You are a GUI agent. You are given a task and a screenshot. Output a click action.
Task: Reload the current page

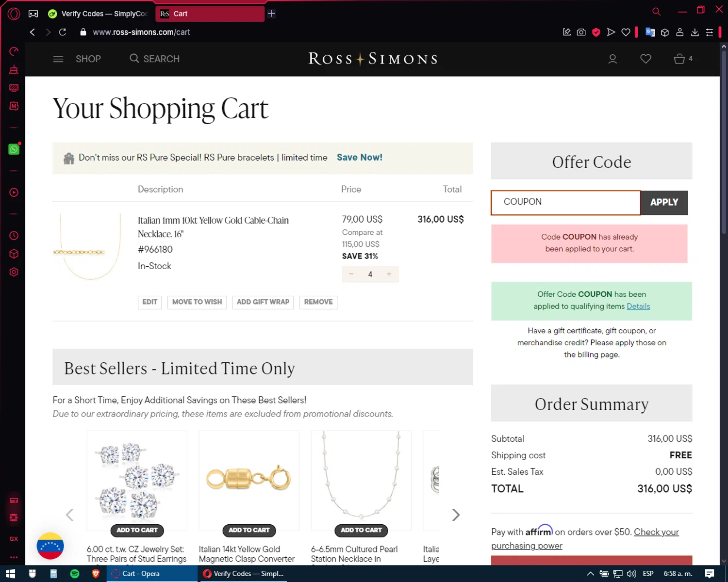[63, 32]
